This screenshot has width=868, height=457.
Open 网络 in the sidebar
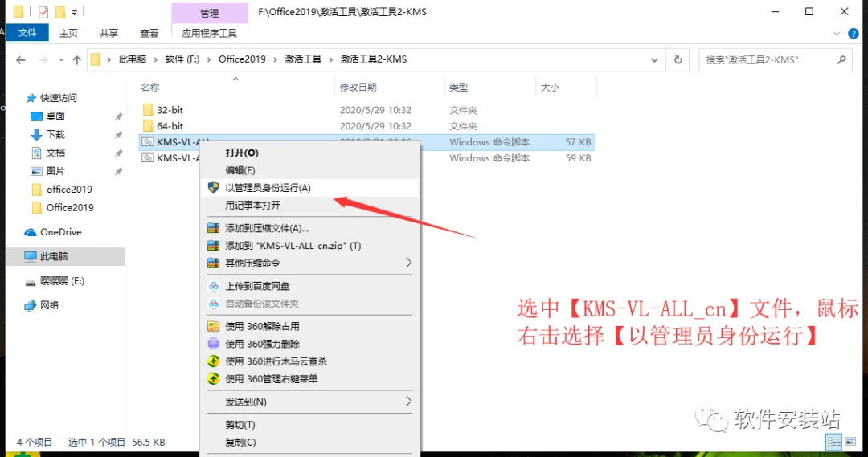pos(49,305)
